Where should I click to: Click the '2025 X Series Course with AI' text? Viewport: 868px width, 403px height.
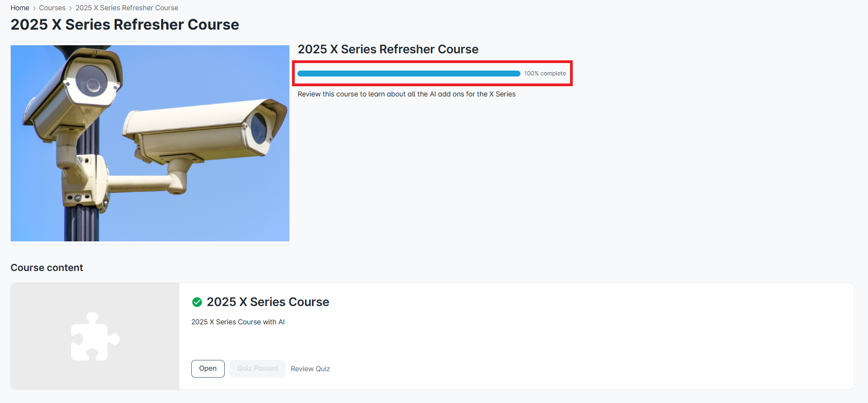238,322
